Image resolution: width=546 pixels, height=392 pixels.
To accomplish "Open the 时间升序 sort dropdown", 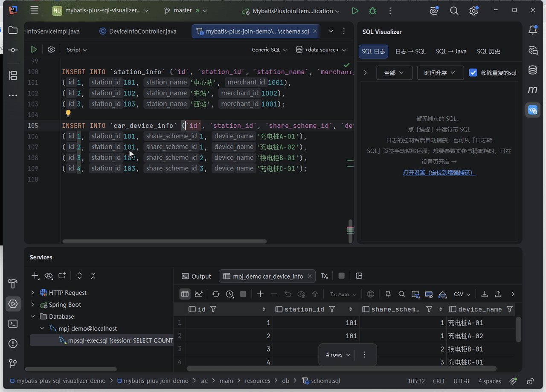I will coord(440,73).
